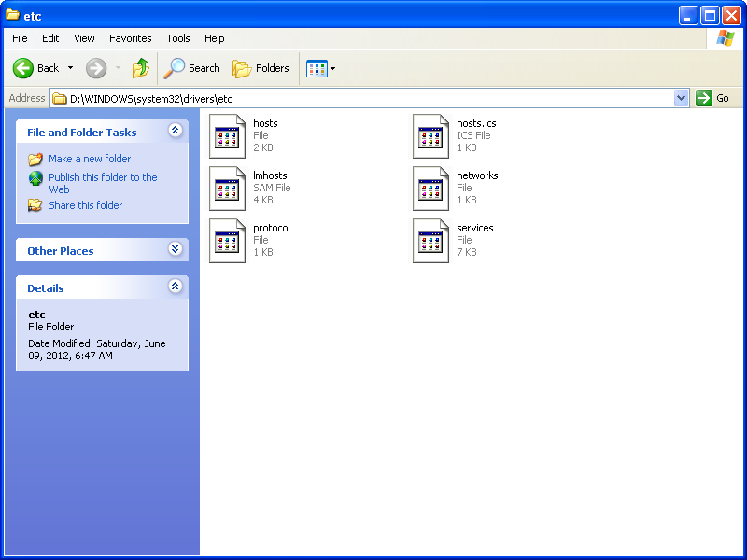Image resolution: width=747 pixels, height=560 pixels.
Task: Click the Details header text
Action: pyautogui.click(x=45, y=288)
